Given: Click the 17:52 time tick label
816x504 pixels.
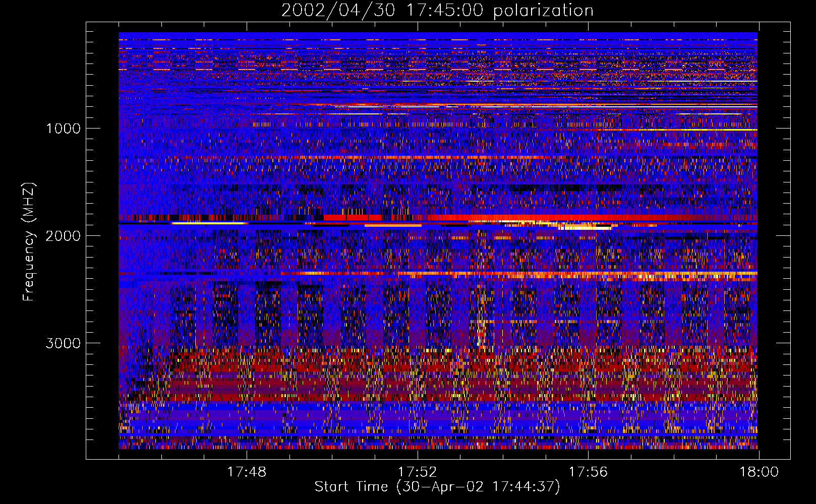Looking at the screenshot, I should pyautogui.click(x=417, y=472).
